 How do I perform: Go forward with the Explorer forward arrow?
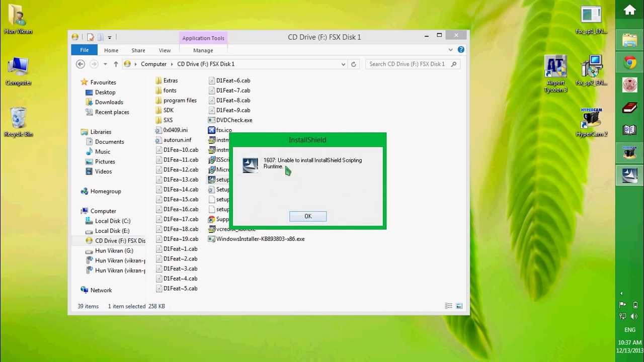point(94,64)
